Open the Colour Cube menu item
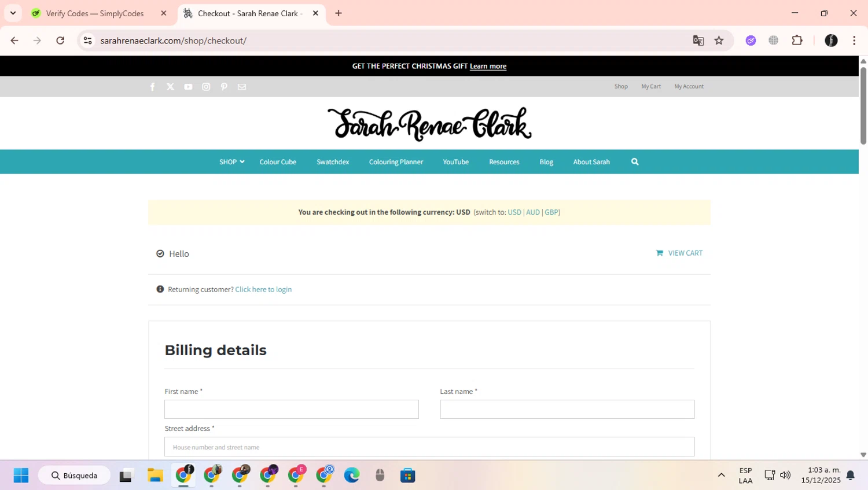The image size is (868, 490). pyautogui.click(x=278, y=162)
